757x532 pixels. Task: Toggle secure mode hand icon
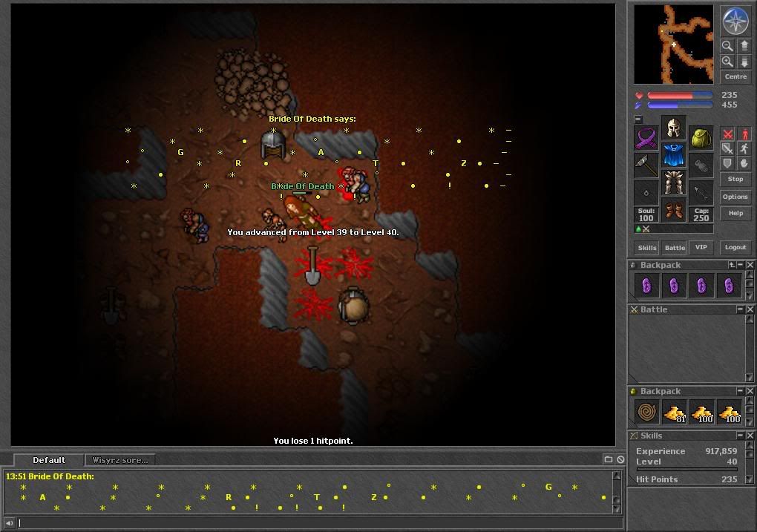pos(744,164)
